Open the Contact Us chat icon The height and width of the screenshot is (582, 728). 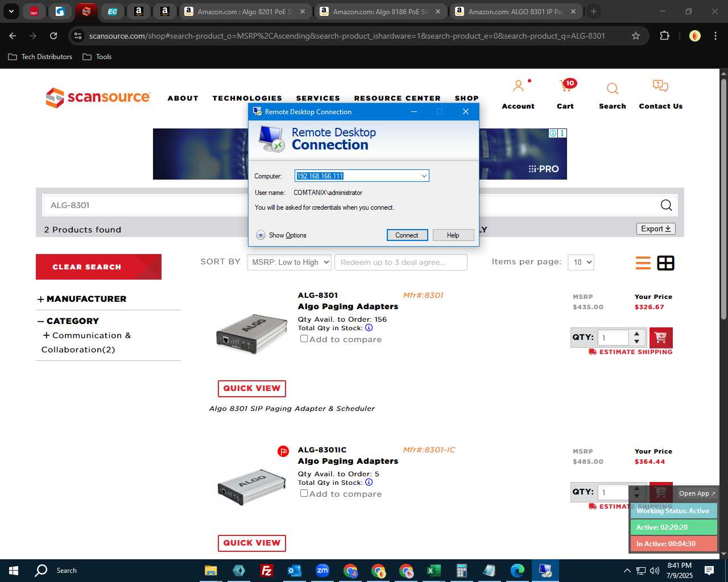pos(660,86)
